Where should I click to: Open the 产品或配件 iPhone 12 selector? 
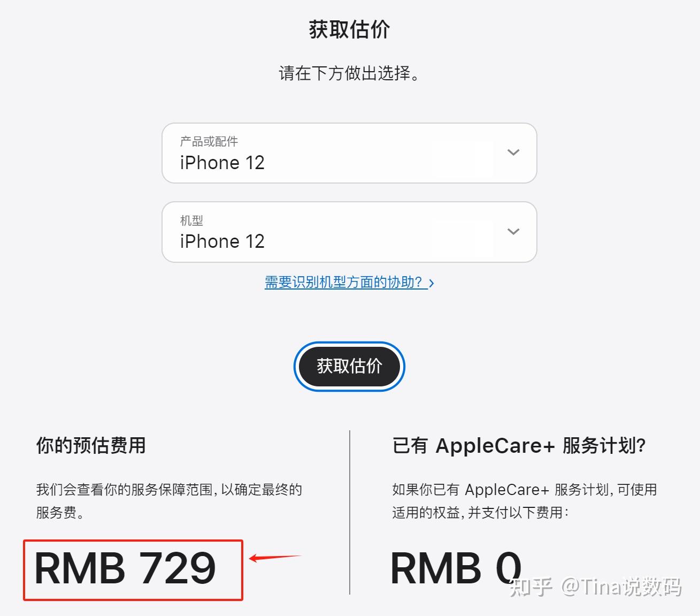[x=349, y=153]
